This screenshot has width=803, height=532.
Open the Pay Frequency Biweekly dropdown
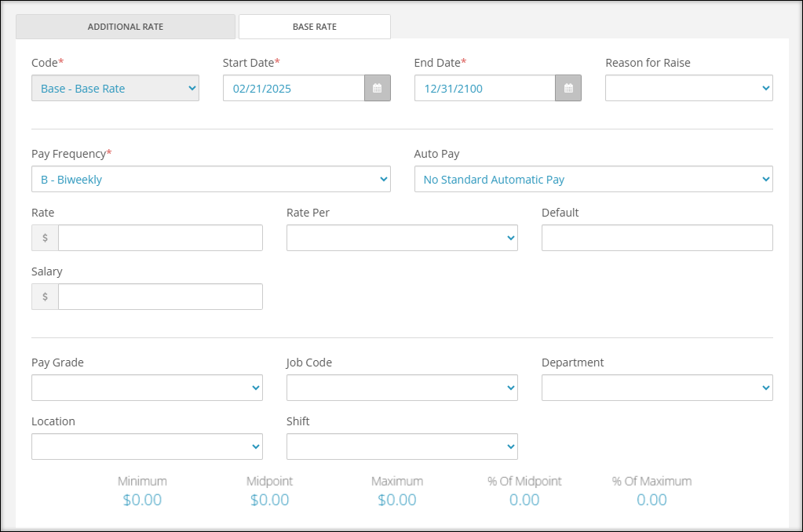tap(211, 179)
